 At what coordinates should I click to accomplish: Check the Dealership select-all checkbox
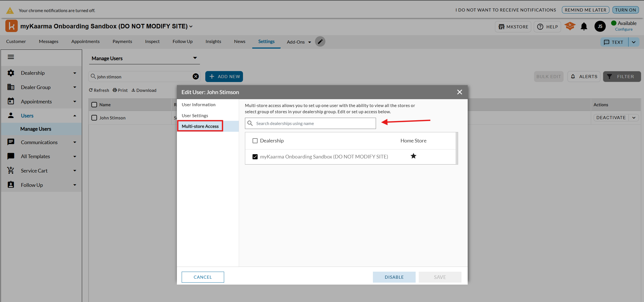[x=255, y=141]
